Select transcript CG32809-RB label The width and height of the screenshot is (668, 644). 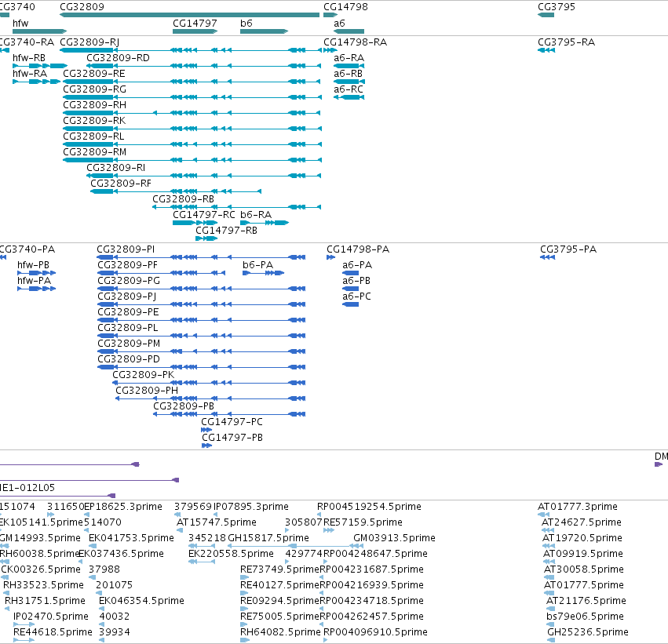(x=183, y=199)
